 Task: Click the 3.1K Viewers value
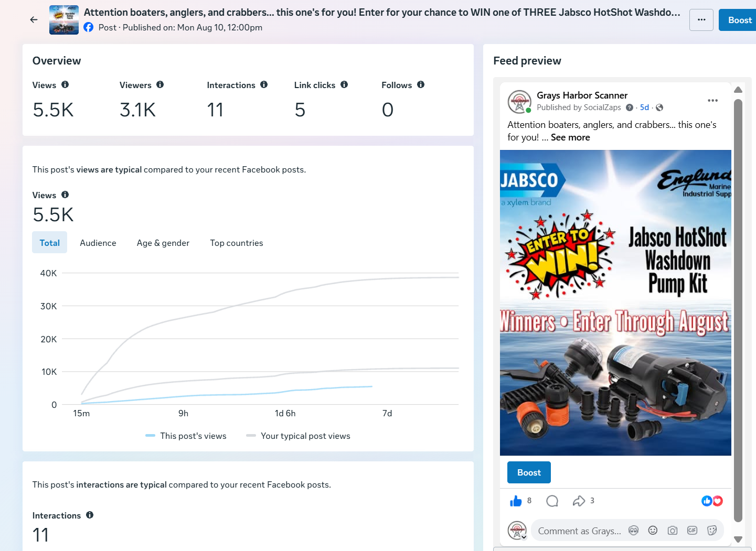(137, 110)
